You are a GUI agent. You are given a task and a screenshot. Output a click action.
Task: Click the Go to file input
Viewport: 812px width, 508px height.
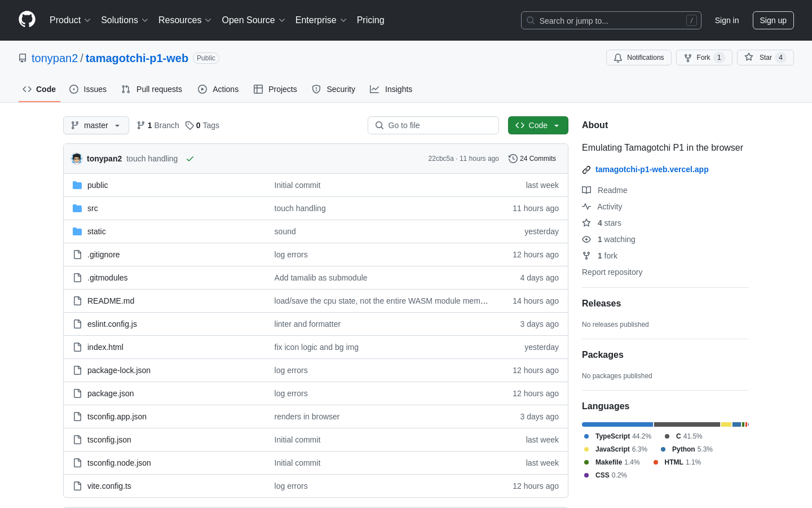(433, 125)
